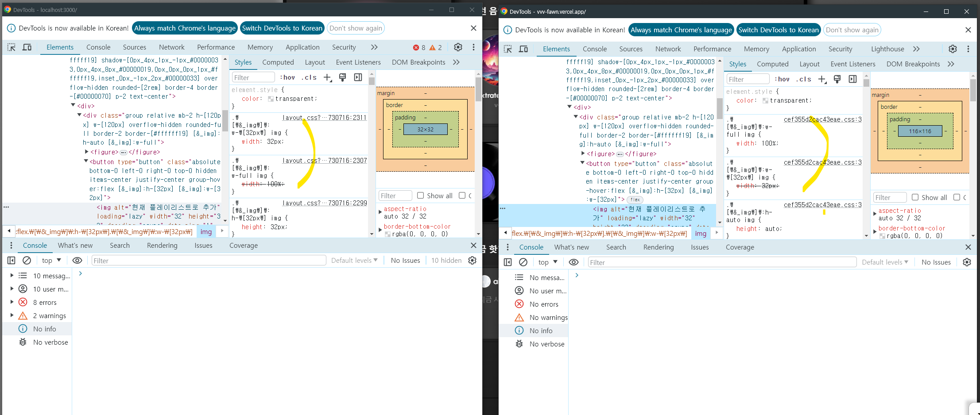Open Default levels dropdown in vvv-fawn console
This screenshot has width=980, height=415.
(885, 262)
